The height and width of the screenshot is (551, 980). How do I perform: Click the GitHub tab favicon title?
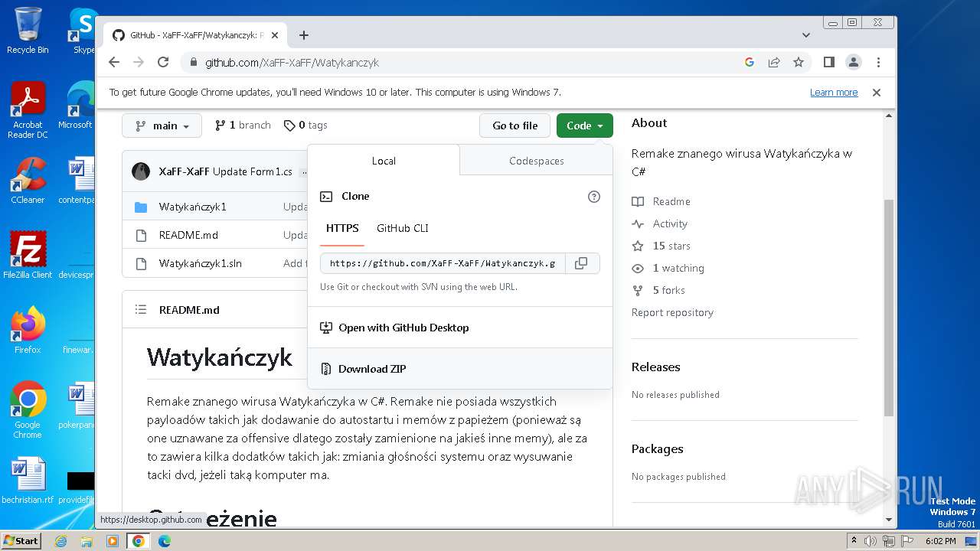[188, 35]
